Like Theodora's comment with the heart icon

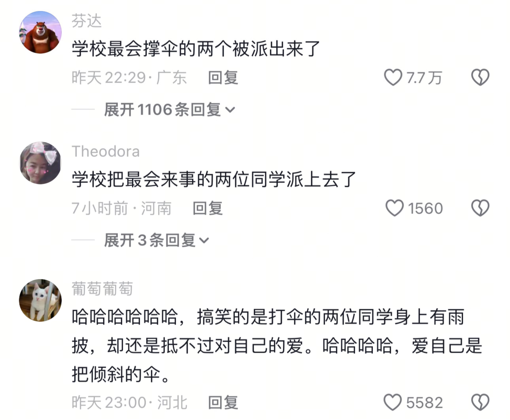[x=394, y=208]
